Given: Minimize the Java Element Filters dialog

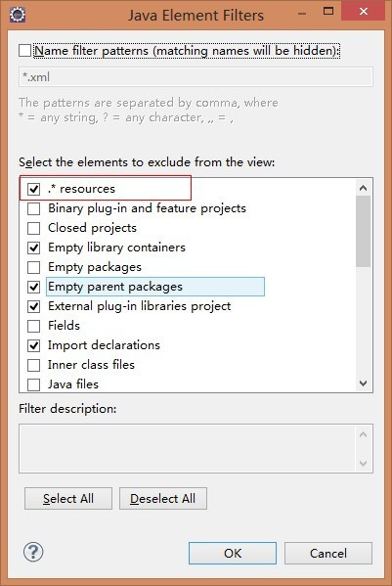Looking at the screenshot, I should tap(302, 14).
